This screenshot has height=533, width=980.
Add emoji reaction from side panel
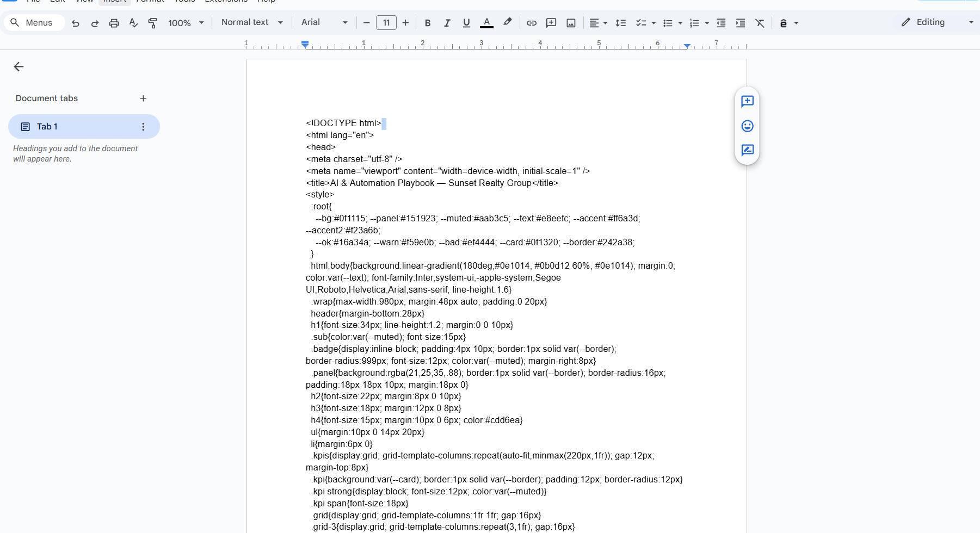coord(747,126)
